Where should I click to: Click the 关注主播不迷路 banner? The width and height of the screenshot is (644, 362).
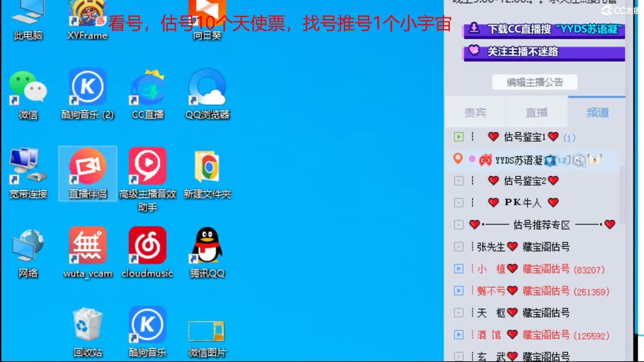pos(544,52)
